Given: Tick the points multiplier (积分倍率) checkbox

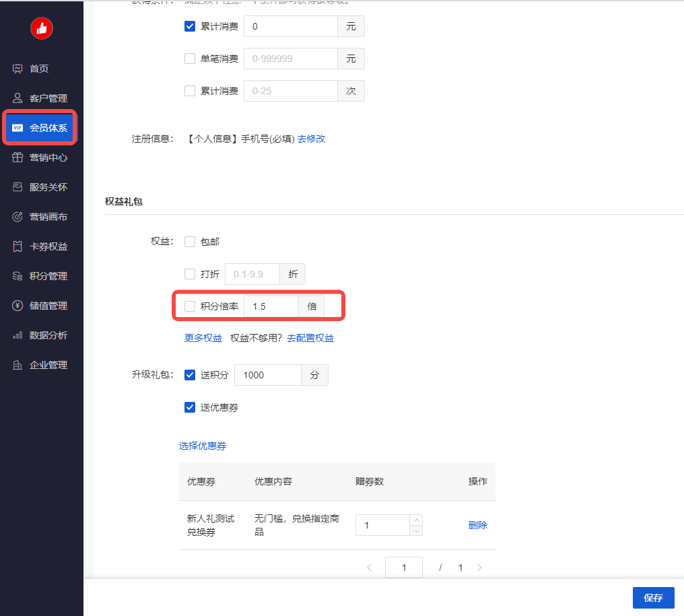Looking at the screenshot, I should click(x=190, y=306).
